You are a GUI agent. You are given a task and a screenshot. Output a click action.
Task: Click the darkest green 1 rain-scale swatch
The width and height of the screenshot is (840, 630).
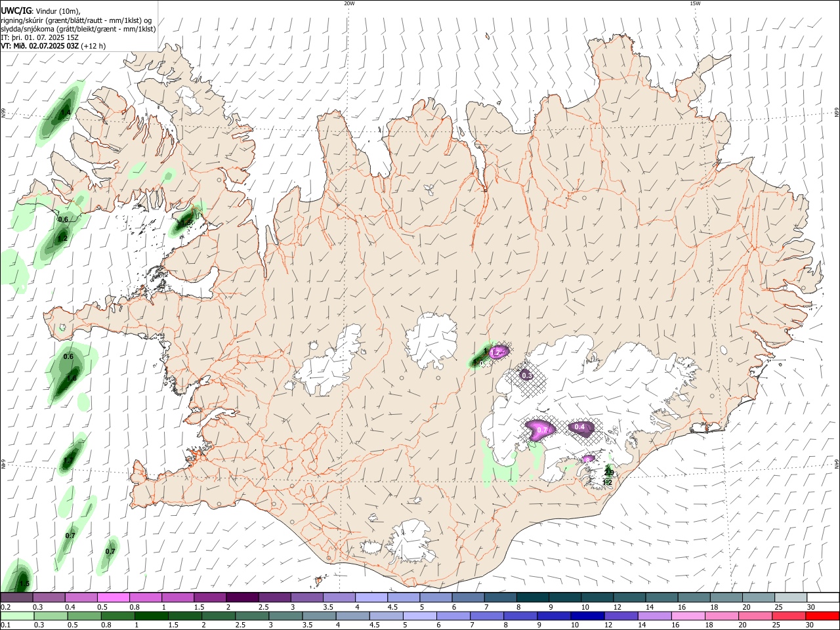tap(152, 616)
